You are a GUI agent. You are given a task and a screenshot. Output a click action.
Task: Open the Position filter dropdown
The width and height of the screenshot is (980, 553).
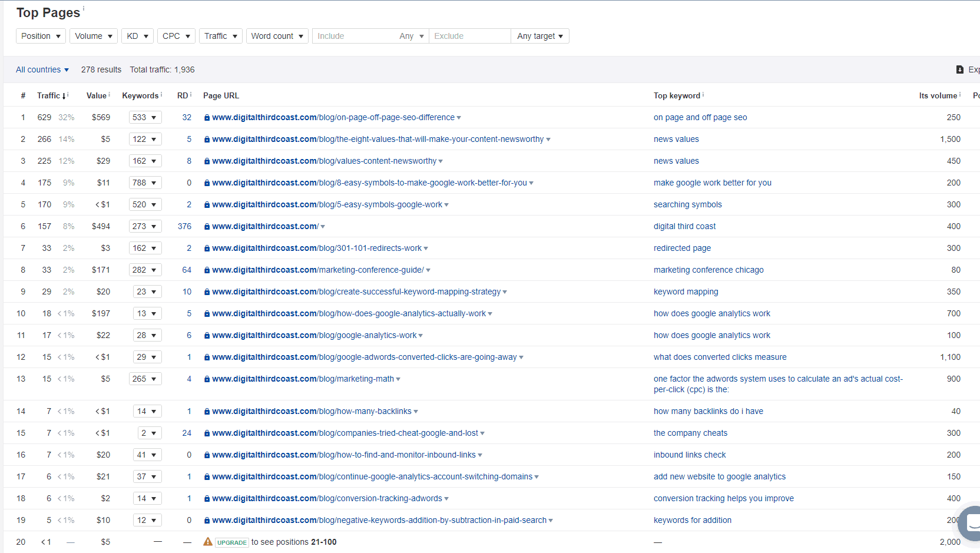click(x=40, y=36)
